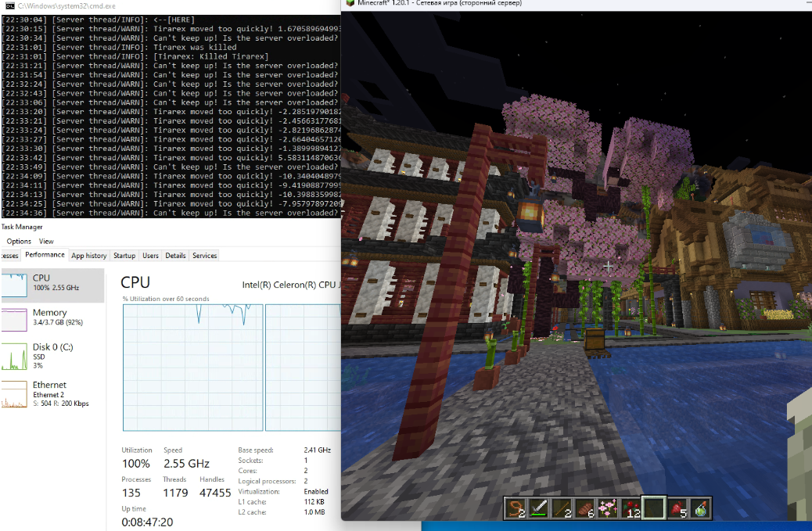This screenshot has width=812, height=531.
Task: Click the Virtualization Enabled value
Action: pos(316,491)
